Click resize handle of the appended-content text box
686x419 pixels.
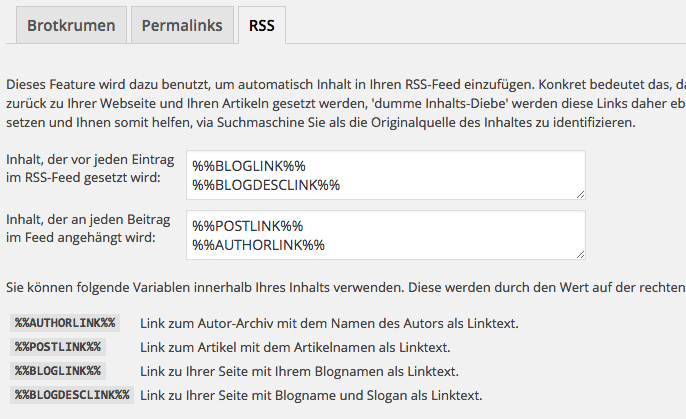(x=580, y=254)
